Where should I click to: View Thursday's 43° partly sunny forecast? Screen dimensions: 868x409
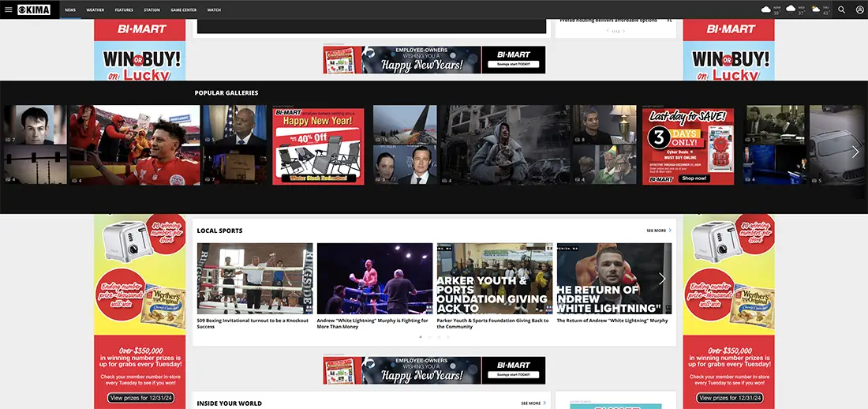[815, 9]
